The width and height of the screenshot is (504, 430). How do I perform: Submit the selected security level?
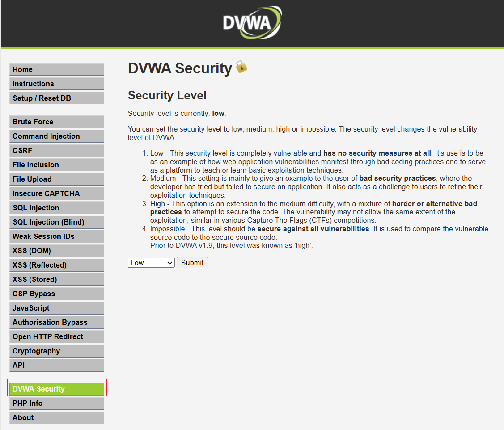[192, 263]
